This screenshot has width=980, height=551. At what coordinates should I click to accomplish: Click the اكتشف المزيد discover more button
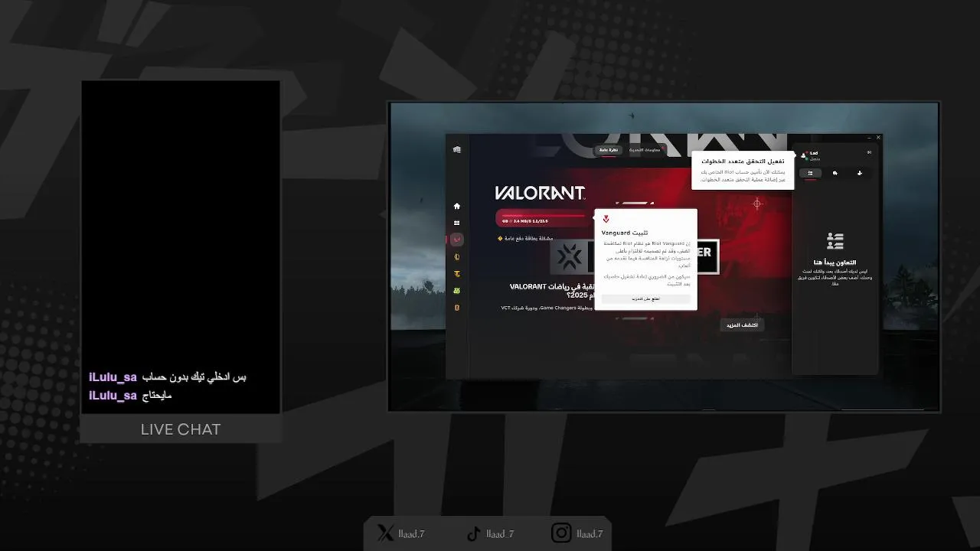tap(742, 325)
